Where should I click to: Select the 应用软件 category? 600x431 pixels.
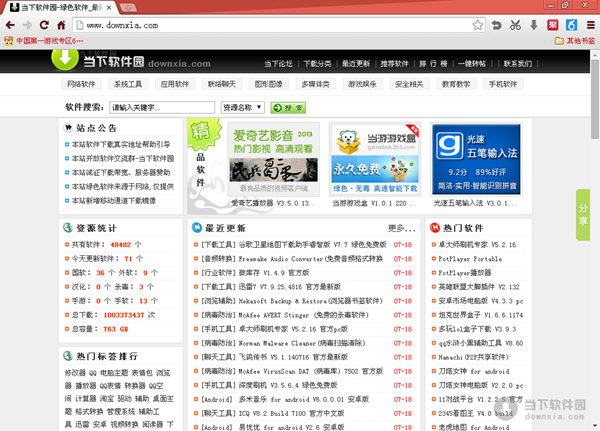175,84
